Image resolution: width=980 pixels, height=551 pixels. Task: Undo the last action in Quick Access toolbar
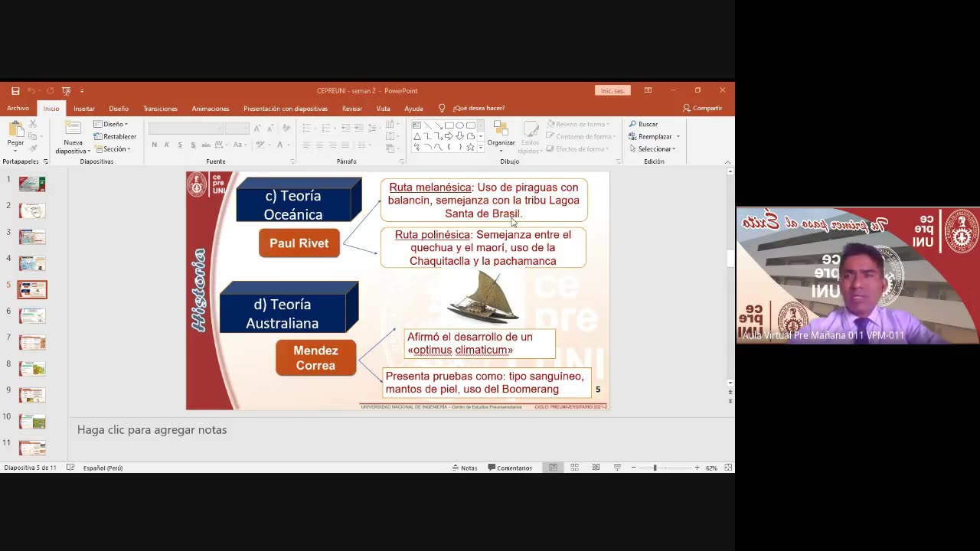31,91
